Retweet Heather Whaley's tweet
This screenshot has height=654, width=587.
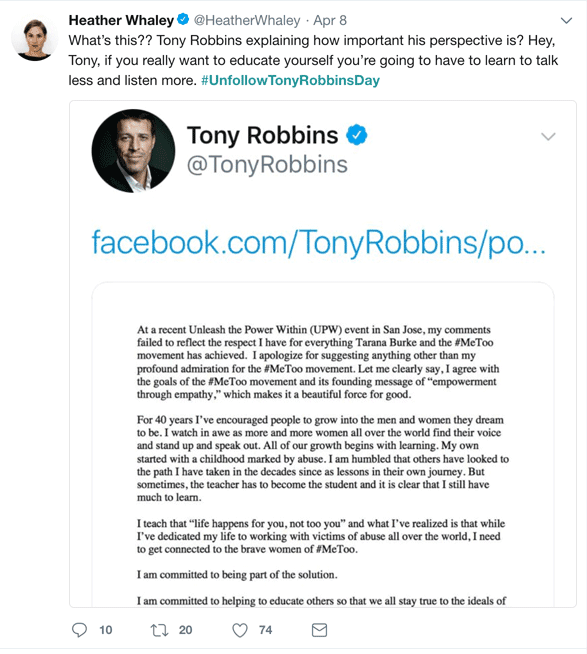[159, 630]
